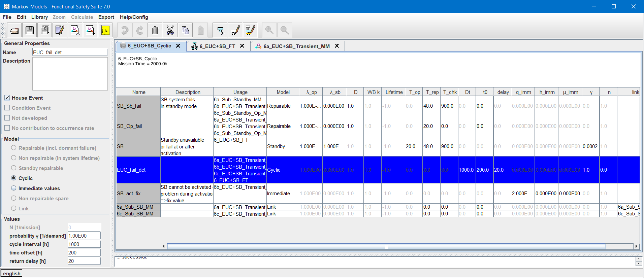
Task: Click the scissors cut icon
Action: click(170, 30)
